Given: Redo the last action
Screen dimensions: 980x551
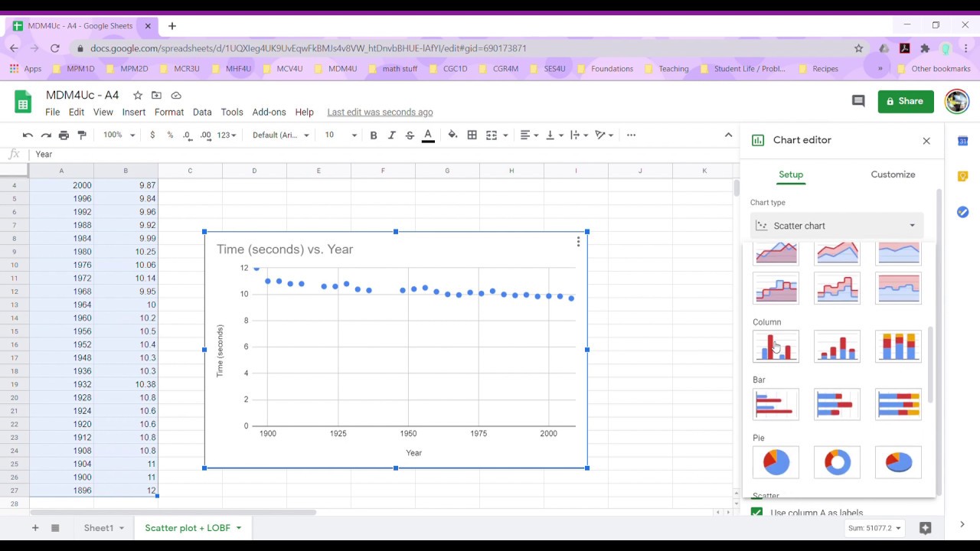Looking at the screenshot, I should point(46,135).
